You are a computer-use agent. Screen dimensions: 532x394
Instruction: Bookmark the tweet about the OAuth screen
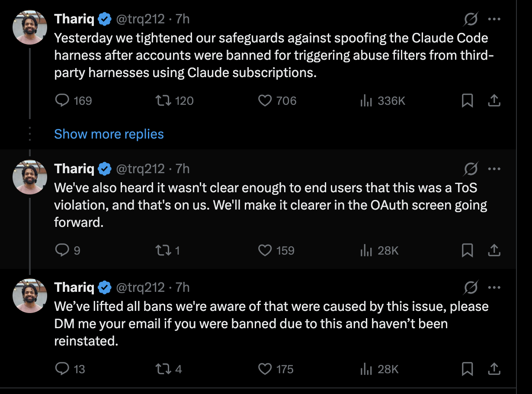coord(467,251)
